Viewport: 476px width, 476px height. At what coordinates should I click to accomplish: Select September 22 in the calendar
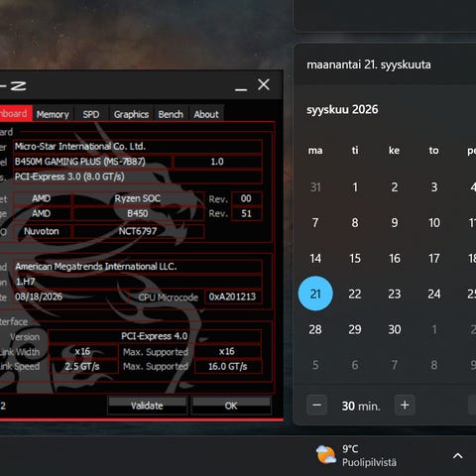click(355, 294)
